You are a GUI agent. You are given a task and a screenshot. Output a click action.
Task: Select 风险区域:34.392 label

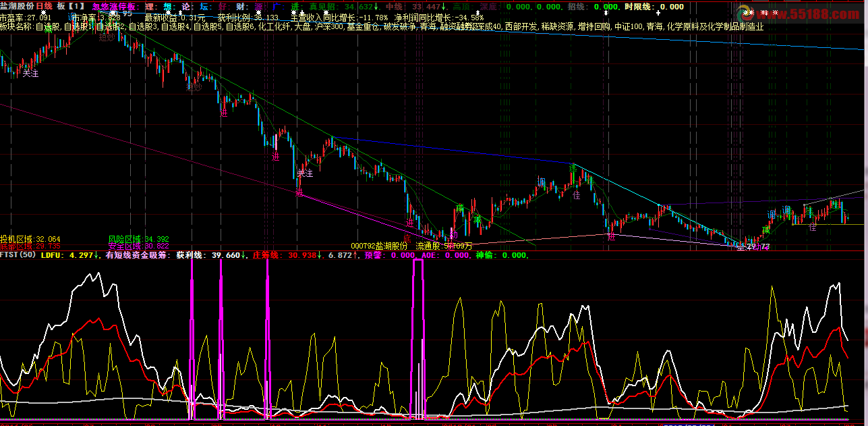[x=139, y=239]
